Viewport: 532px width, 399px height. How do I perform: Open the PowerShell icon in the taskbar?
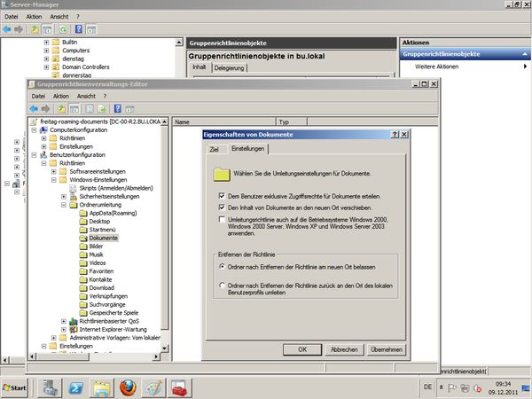[x=75, y=387]
